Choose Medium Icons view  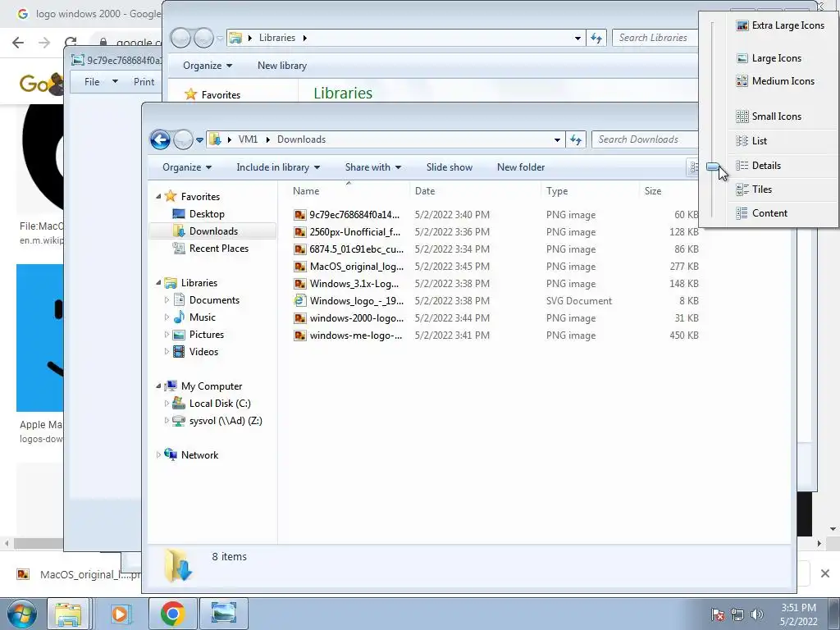pyautogui.click(x=776, y=81)
